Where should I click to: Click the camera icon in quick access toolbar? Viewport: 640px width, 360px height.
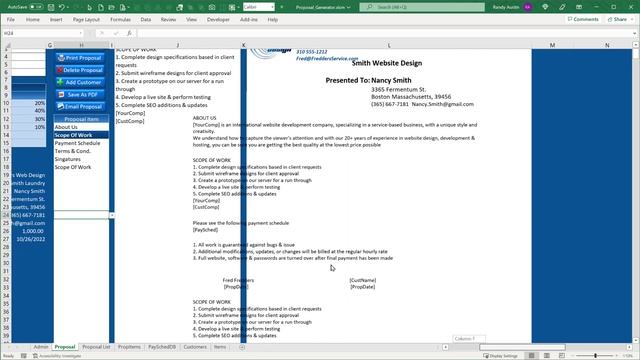click(212, 7)
